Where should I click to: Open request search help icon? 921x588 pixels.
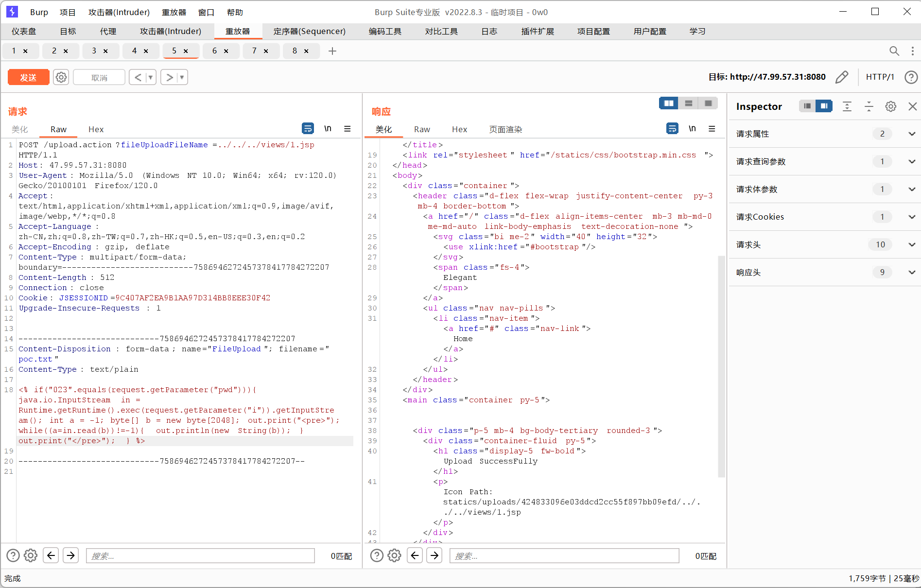(x=13, y=555)
